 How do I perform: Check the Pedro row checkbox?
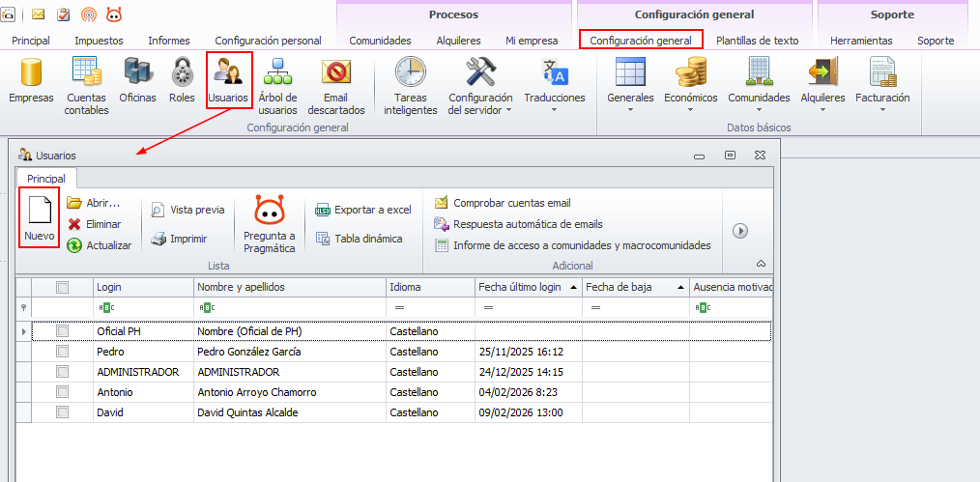[x=63, y=352]
